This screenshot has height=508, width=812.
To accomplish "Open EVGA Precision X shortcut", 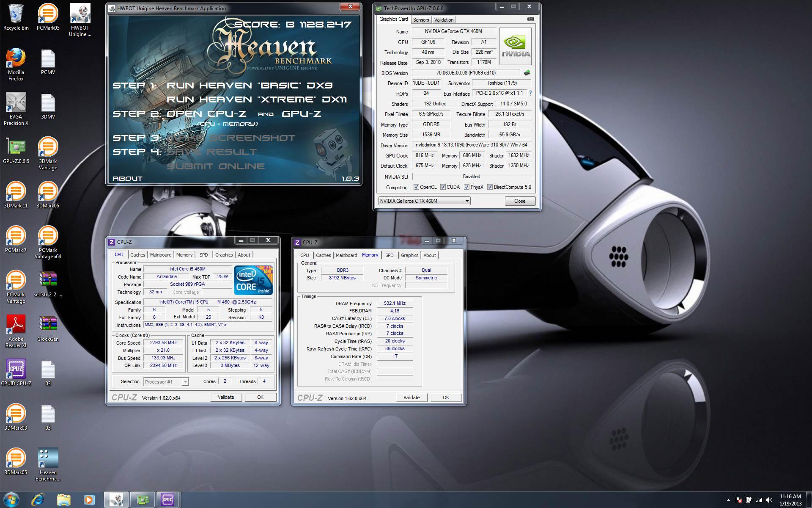I will point(16,109).
